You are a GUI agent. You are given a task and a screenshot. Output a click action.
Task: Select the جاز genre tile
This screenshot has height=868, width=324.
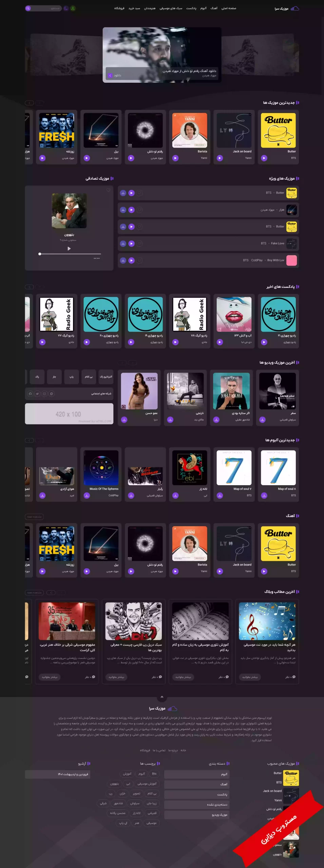point(54,377)
